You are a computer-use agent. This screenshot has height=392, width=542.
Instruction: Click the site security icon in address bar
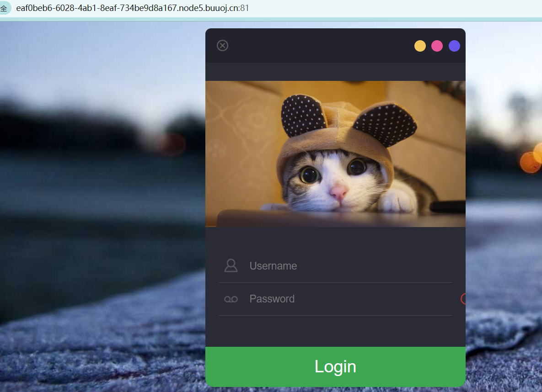pyautogui.click(x=4, y=8)
